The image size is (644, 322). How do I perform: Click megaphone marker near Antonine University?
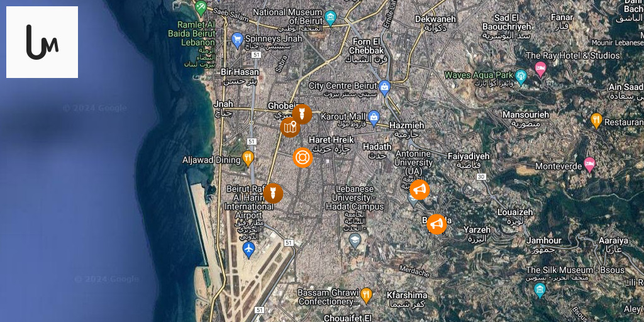419,190
